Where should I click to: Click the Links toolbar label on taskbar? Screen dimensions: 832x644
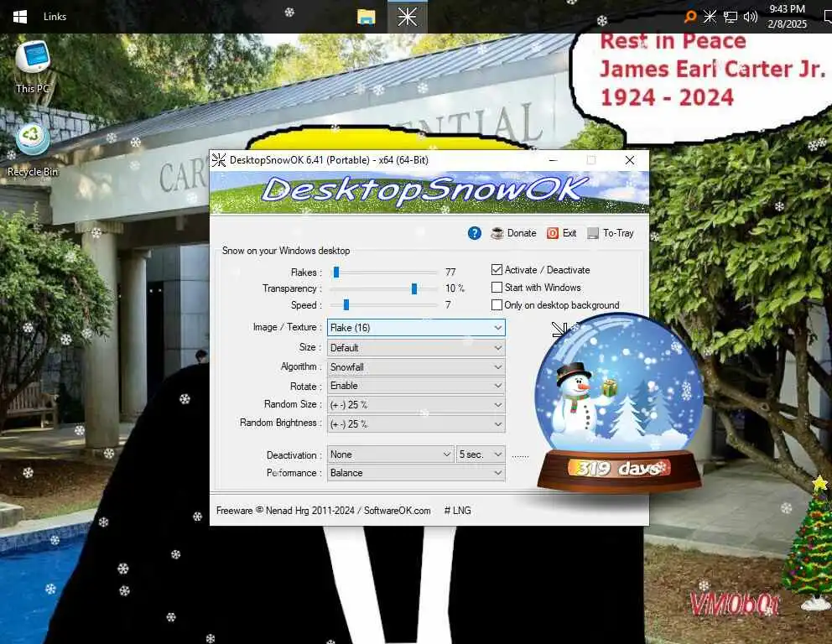(55, 17)
